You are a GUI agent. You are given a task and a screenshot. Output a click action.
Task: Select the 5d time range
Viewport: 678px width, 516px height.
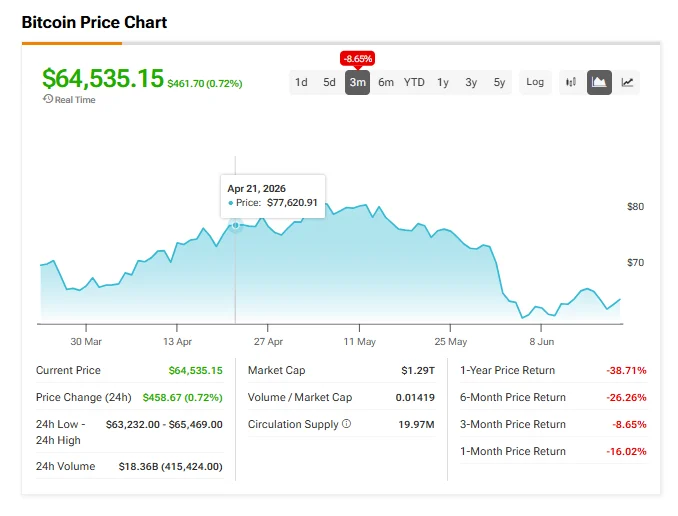coord(329,82)
